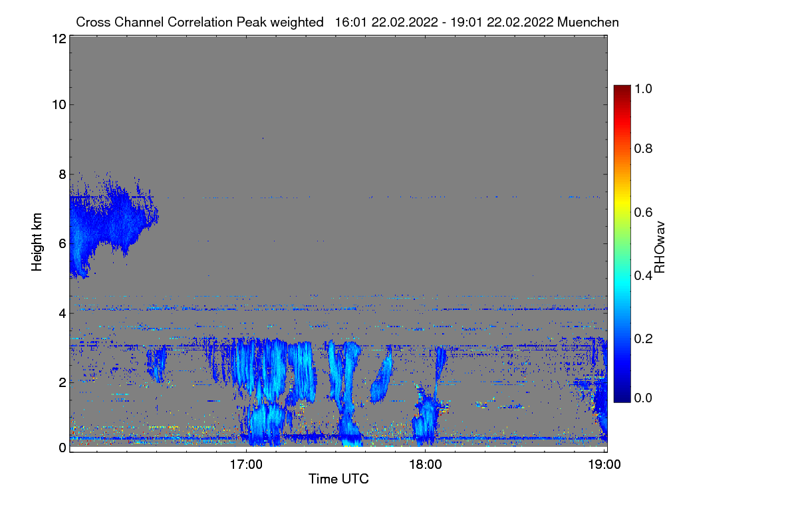
Task: Click the height tick label 2
Action: coord(61,382)
